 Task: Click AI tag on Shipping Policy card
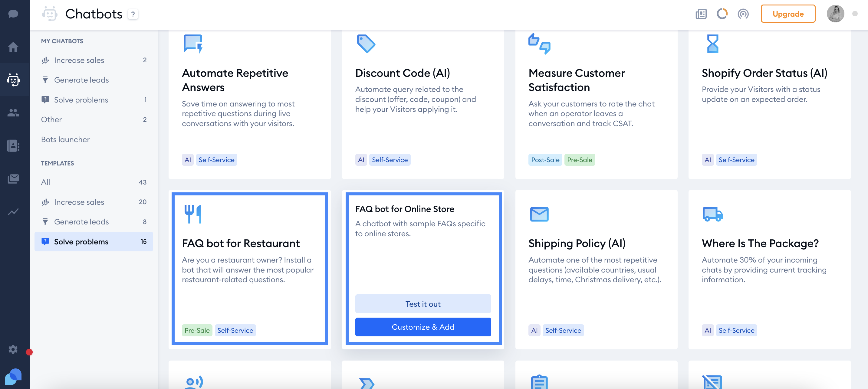tap(534, 330)
